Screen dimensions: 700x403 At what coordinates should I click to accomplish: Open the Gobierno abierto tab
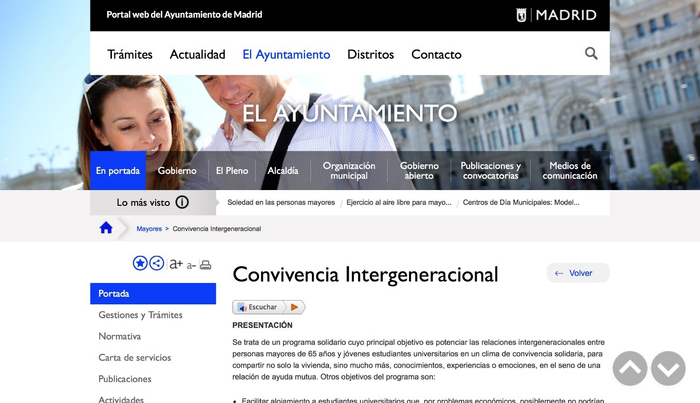click(x=419, y=170)
